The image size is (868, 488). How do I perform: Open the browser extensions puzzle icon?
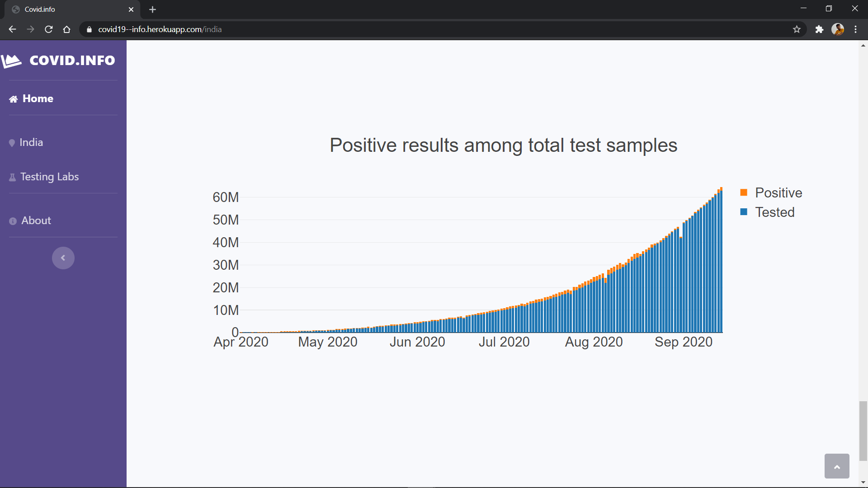click(x=819, y=29)
